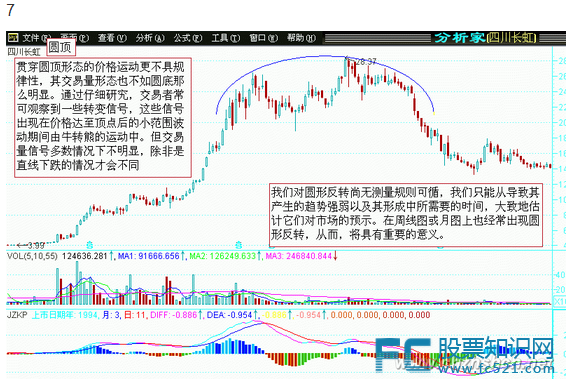Click the 分析家 title text
Image resolution: width=570 pixels, height=388 pixels.
459,38
